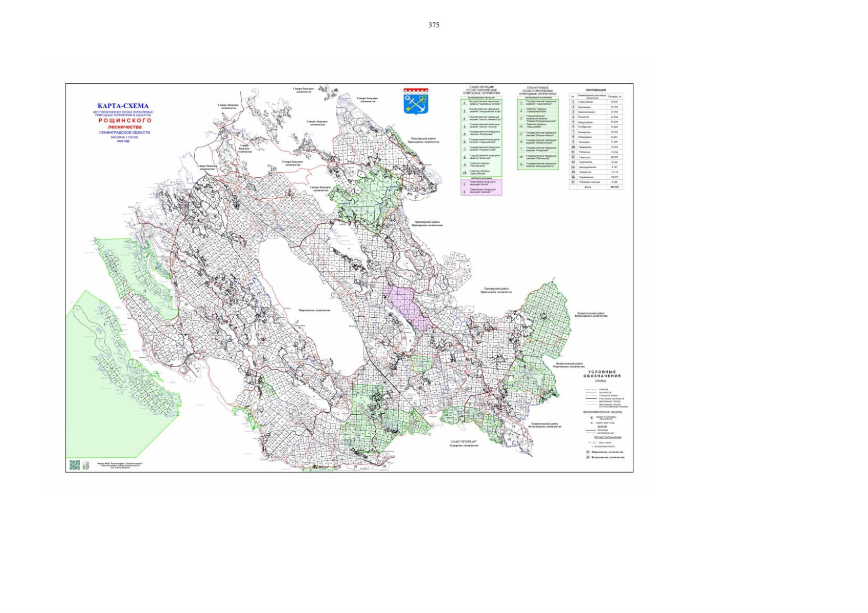This screenshot has height=613, width=868.
Task: Click the Морозовское лесничество legend symbol
Action: [x=588, y=452]
